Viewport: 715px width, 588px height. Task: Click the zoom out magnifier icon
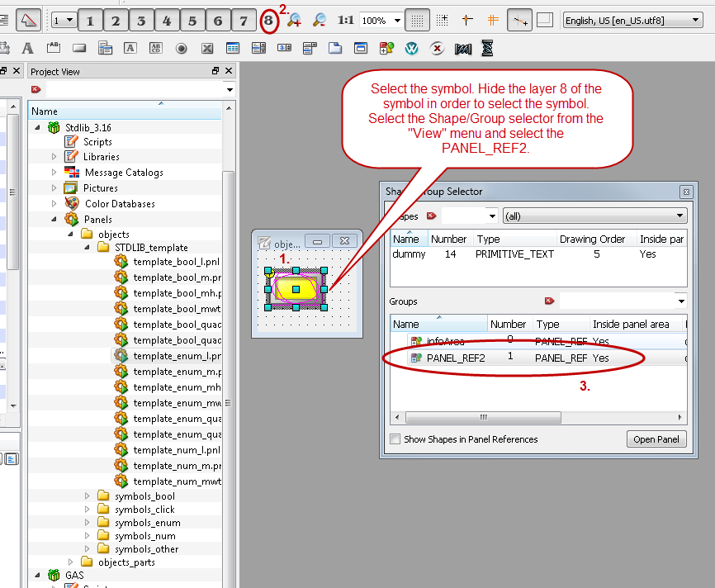click(320, 21)
